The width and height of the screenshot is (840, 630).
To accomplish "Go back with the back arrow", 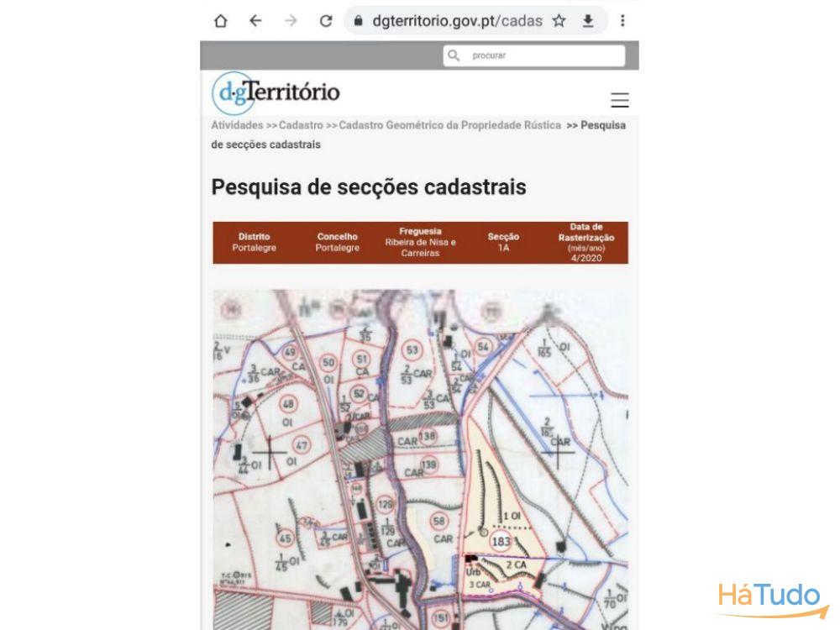I will point(255,21).
